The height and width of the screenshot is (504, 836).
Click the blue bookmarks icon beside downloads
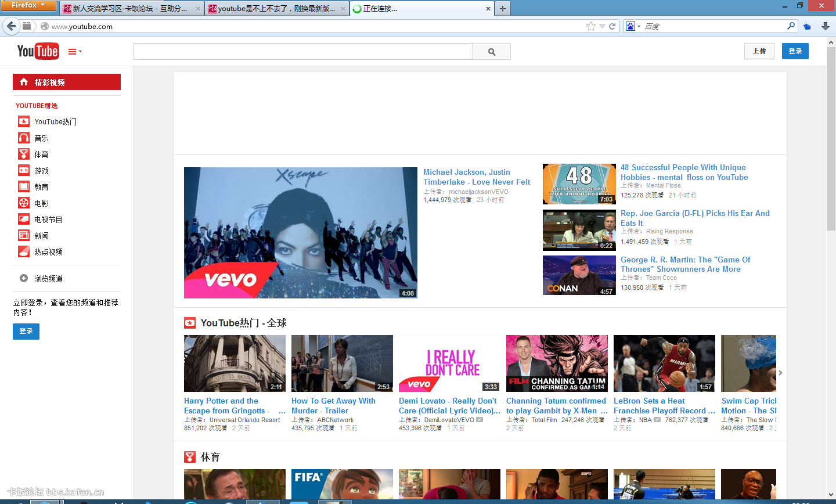click(807, 26)
